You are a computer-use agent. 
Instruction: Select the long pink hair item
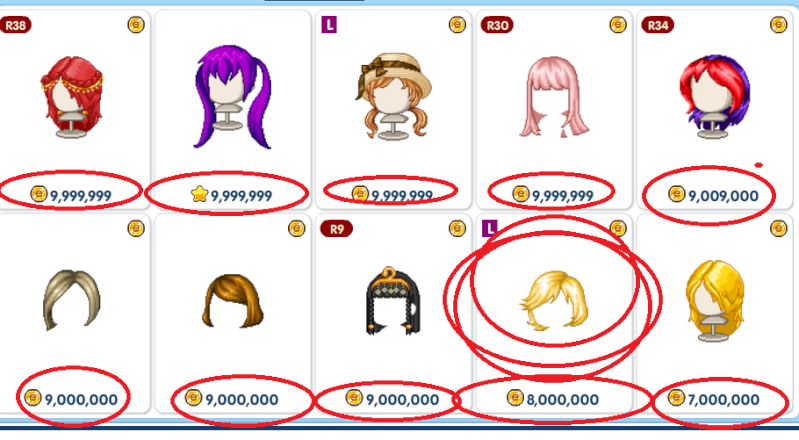tap(554, 97)
